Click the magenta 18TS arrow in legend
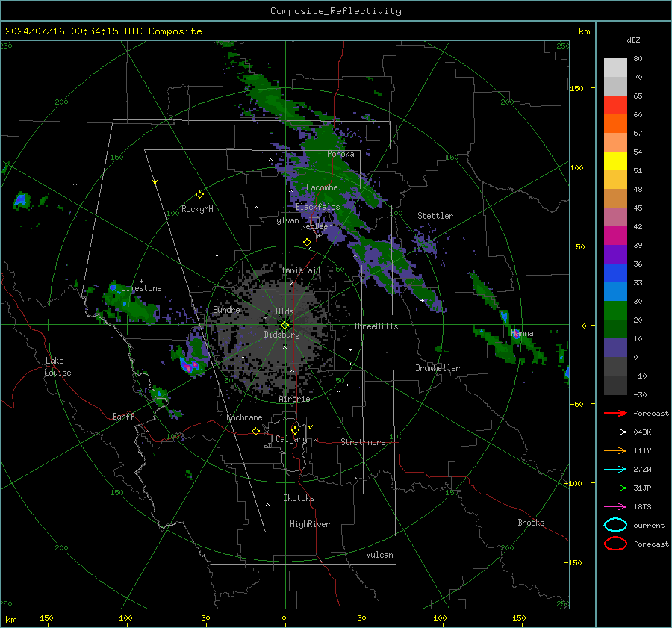 tap(615, 507)
